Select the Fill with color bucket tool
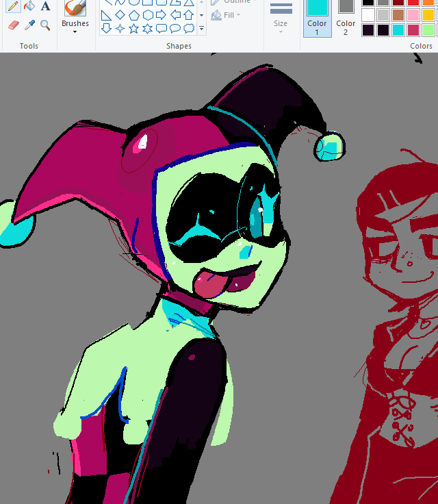This screenshot has height=504, width=438. pyautogui.click(x=29, y=5)
